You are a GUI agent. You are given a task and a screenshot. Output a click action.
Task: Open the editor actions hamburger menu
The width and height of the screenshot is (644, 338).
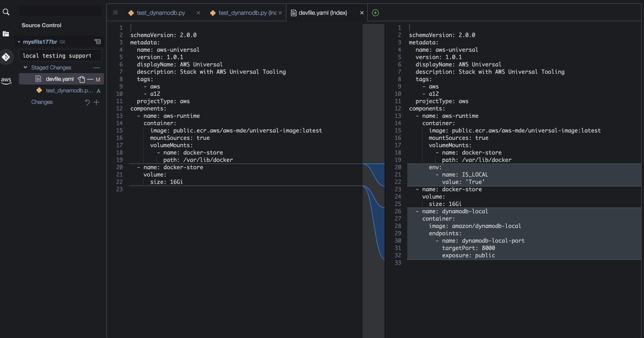click(x=115, y=12)
